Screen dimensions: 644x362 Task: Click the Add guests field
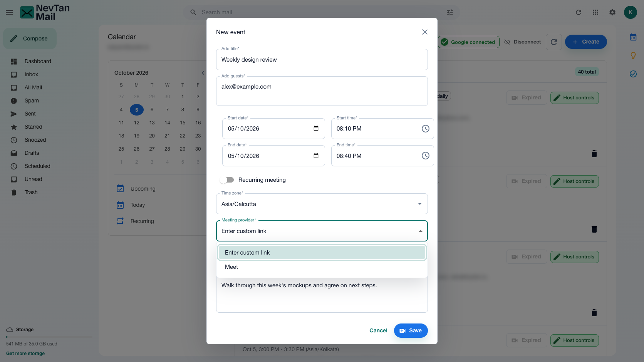(322, 91)
